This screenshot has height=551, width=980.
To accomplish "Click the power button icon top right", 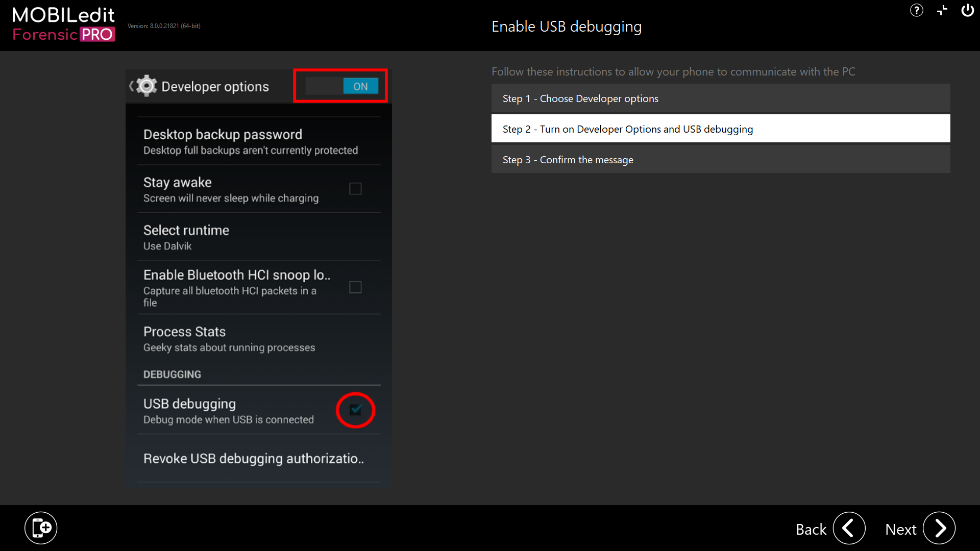I will click(968, 10).
